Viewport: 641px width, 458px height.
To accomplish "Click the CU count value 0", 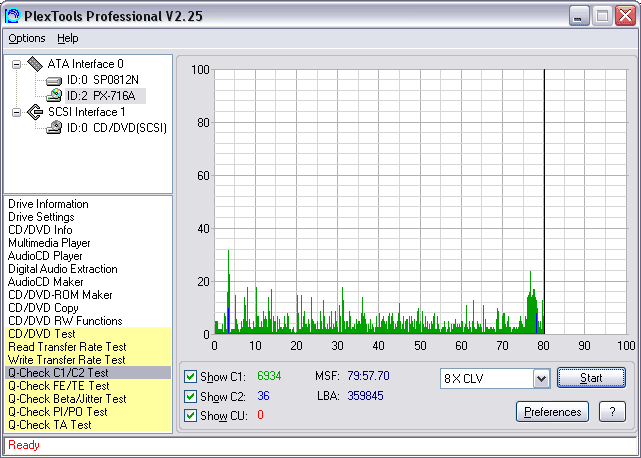I will pyautogui.click(x=260, y=415).
